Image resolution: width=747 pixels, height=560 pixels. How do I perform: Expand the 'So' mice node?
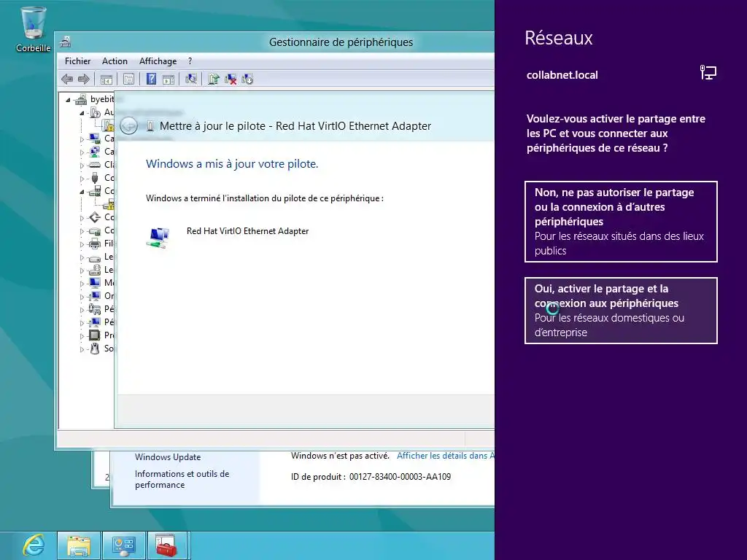pos(82,349)
